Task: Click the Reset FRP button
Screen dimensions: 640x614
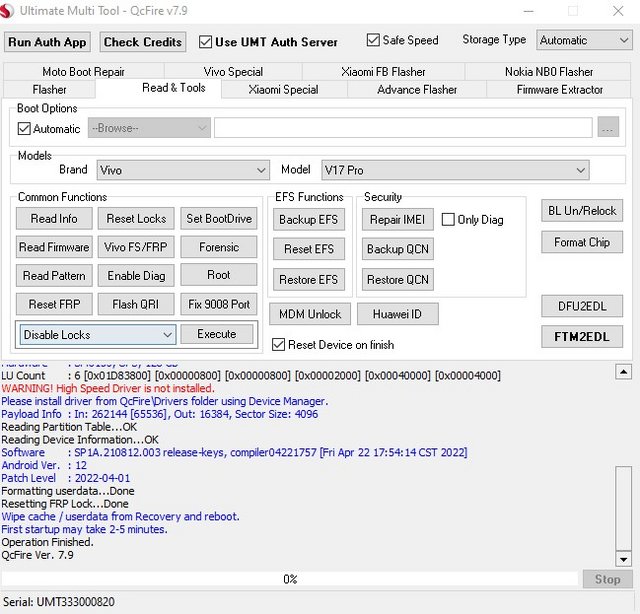Action: 54,304
